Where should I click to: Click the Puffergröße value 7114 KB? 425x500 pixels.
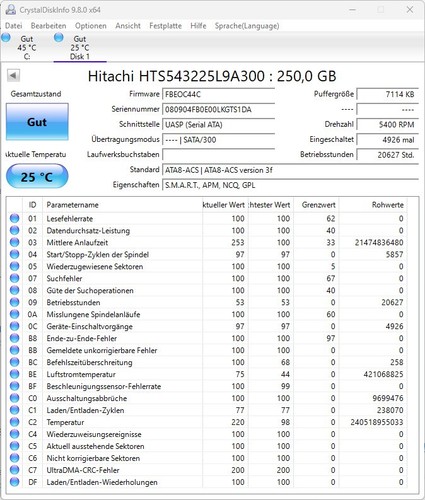coord(387,94)
